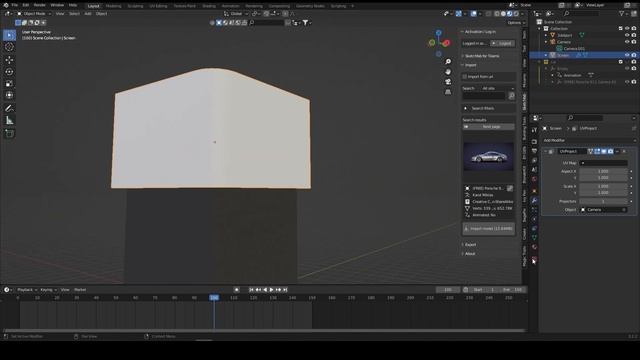Click the Logout button
640x360 pixels.
(x=503, y=43)
